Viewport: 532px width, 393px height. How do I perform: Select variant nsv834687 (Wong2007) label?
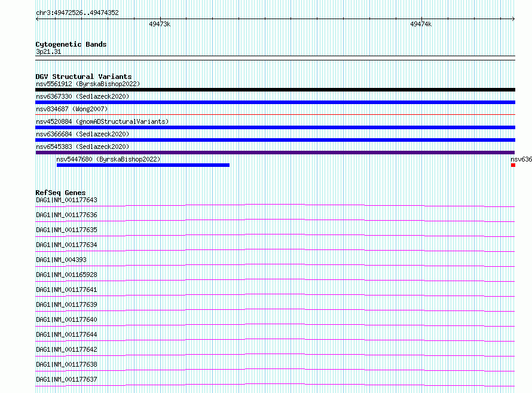coord(72,109)
